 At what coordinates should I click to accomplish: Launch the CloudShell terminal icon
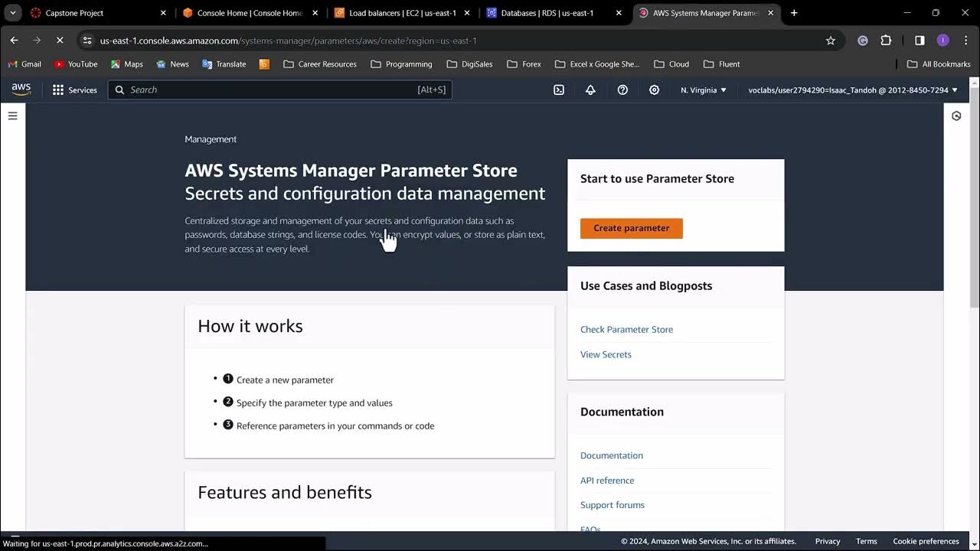point(559,90)
